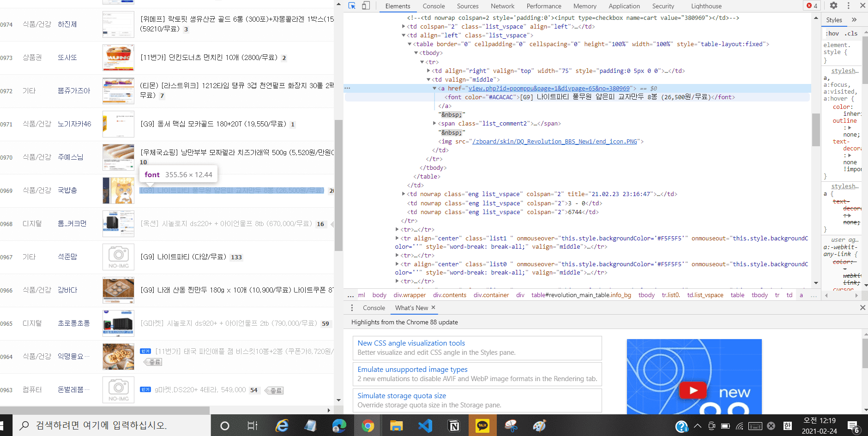Screen dimensions: 868x436
Task: Play the Chrome 88 What's New video
Action: 693,390
